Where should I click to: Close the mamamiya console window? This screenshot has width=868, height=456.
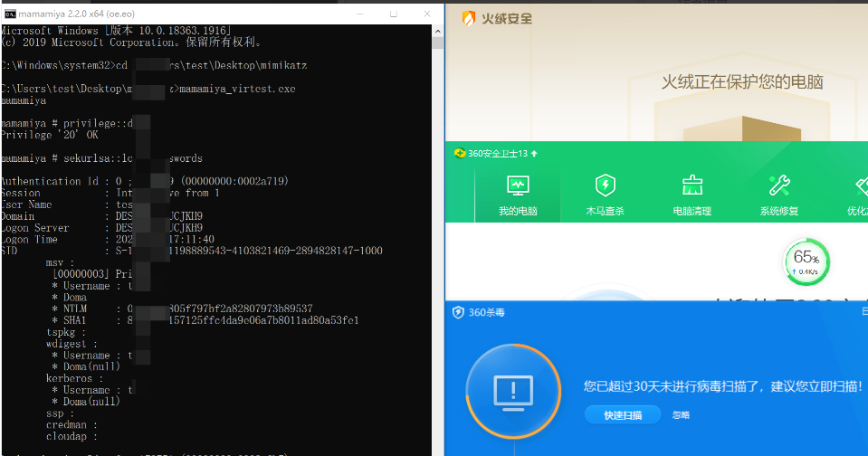(x=427, y=14)
